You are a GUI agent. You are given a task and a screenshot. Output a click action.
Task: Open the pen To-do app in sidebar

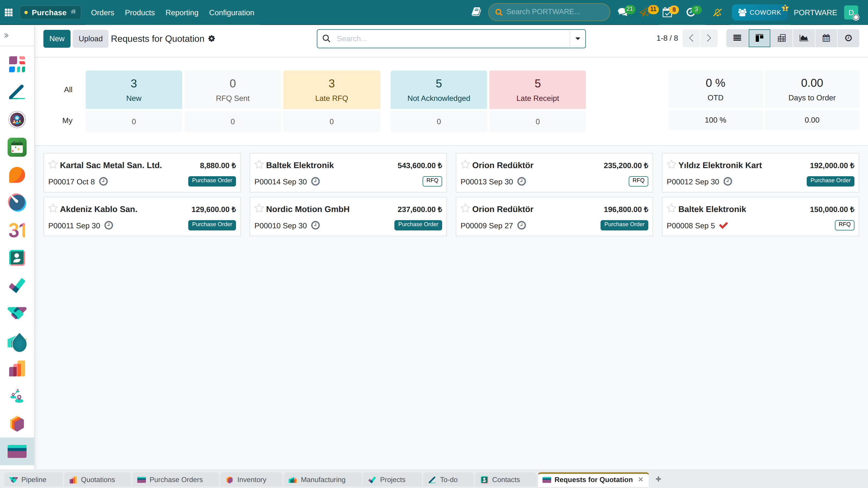(17, 92)
